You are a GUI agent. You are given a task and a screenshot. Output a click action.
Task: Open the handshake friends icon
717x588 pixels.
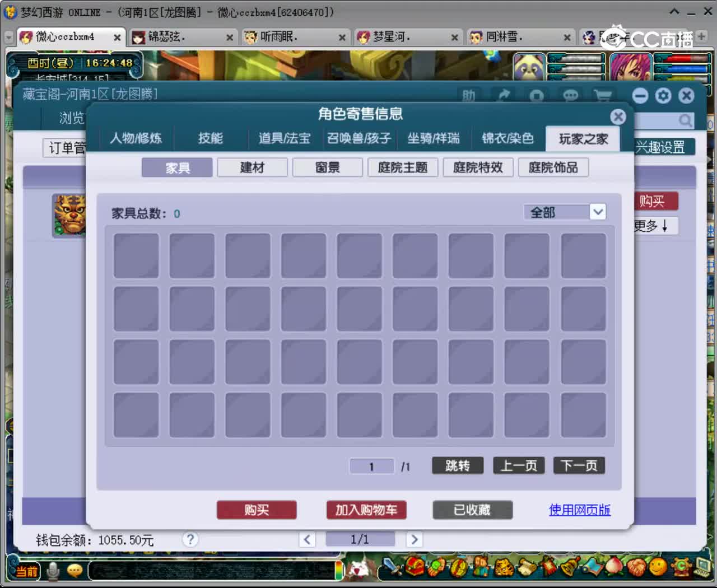tap(637, 567)
